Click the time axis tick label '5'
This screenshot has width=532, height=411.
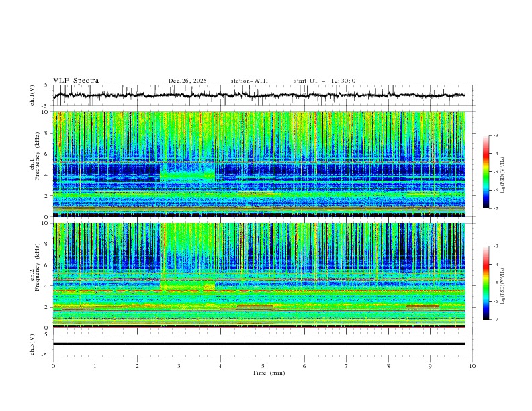tap(263, 366)
